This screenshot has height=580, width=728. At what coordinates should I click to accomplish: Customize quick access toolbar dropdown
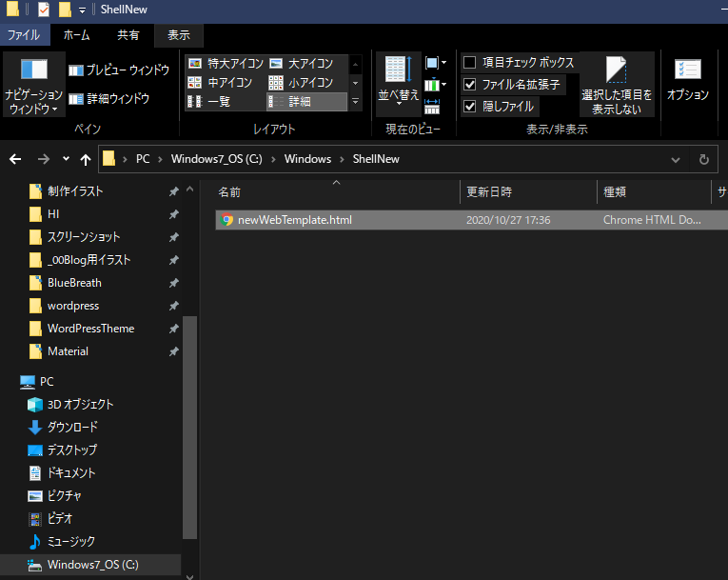(x=82, y=10)
